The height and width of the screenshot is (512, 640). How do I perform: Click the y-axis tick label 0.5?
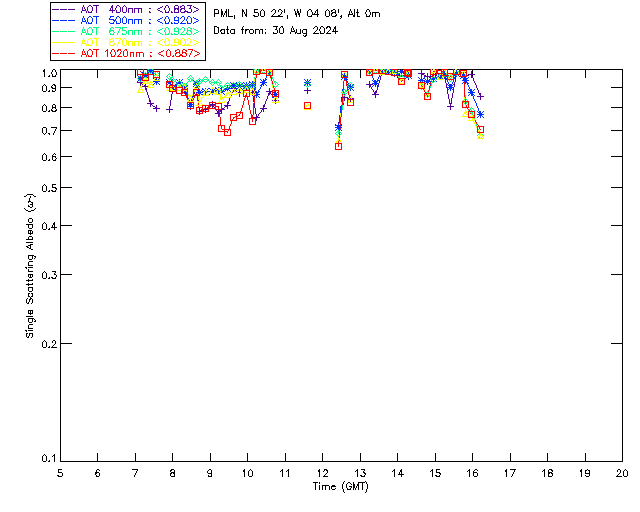coord(49,188)
